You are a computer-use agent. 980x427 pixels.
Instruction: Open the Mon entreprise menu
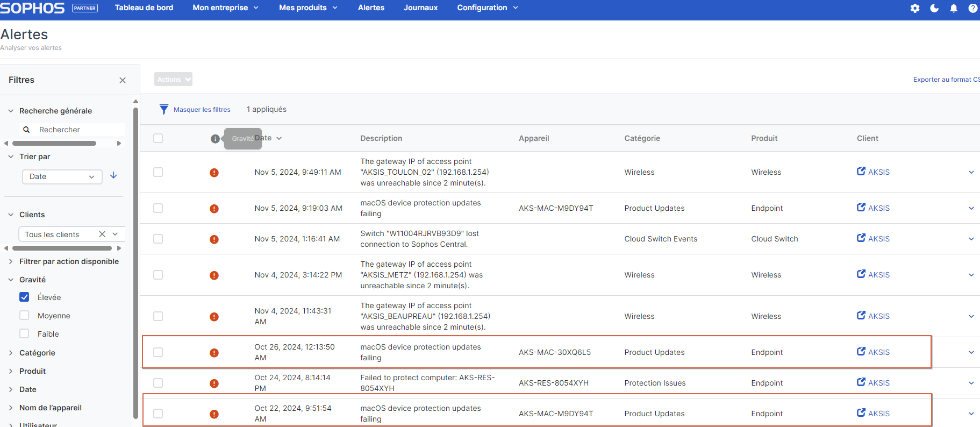click(x=226, y=8)
